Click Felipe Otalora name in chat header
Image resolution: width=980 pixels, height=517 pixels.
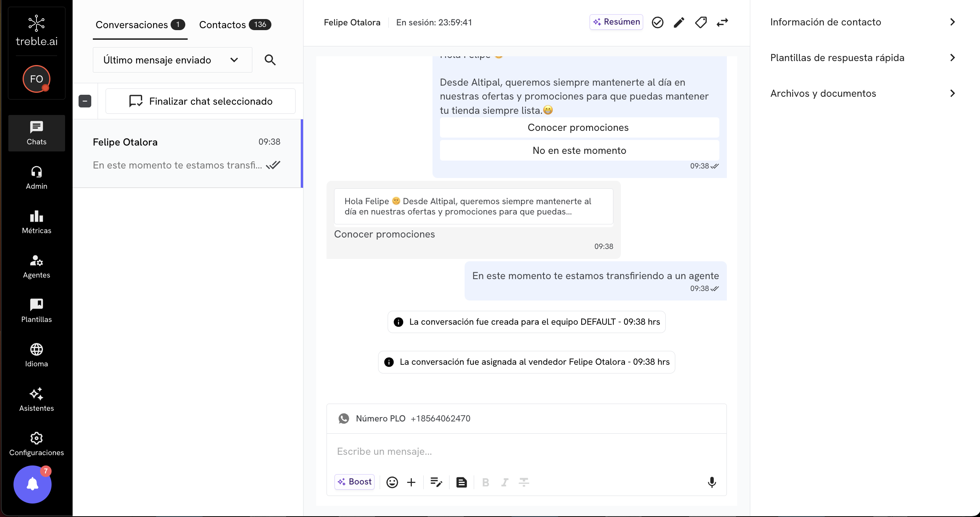(x=352, y=23)
